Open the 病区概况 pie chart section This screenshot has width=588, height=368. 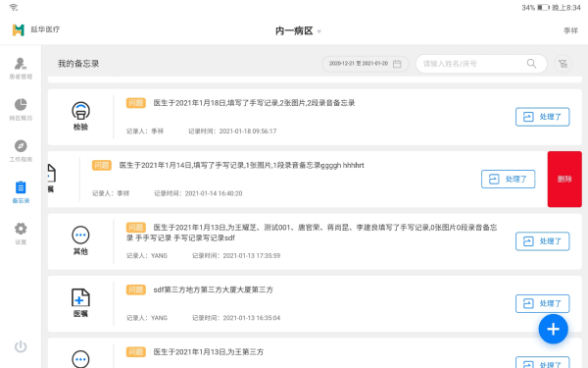click(x=21, y=109)
